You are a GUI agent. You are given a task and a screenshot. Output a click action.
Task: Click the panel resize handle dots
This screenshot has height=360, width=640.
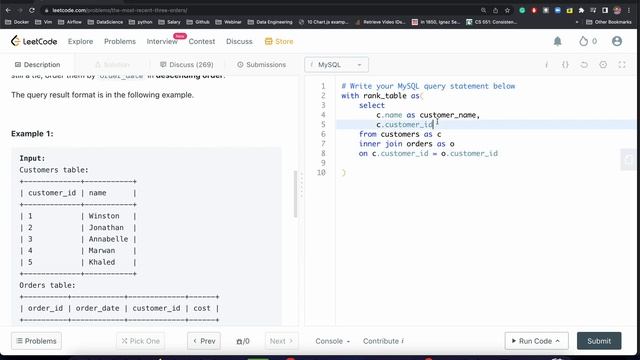click(x=302, y=185)
